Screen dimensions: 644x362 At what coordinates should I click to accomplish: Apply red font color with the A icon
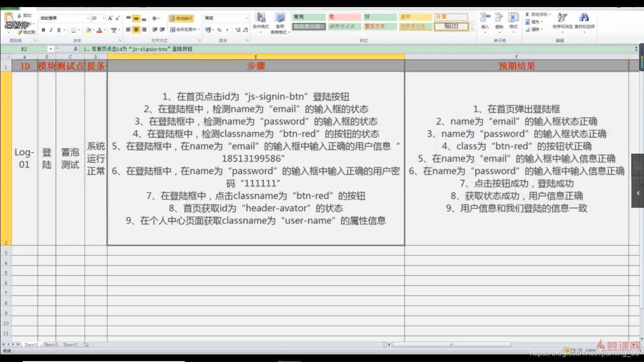tap(99, 30)
